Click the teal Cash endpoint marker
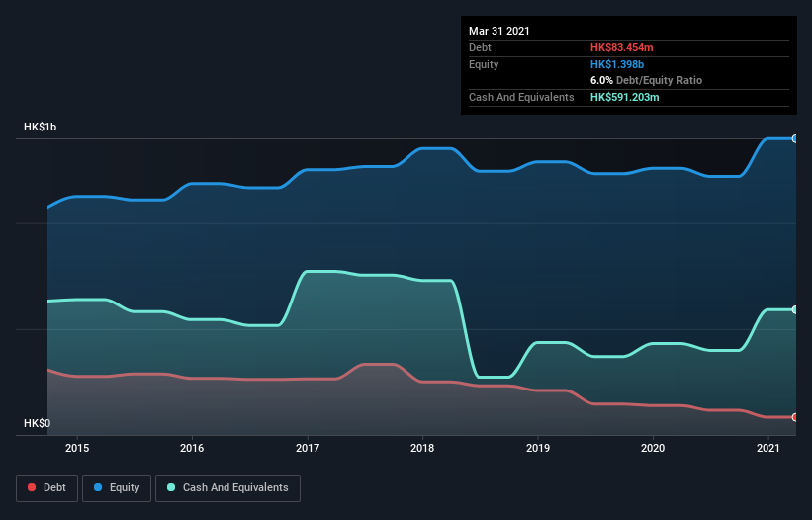812x520 pixels. 795,310
